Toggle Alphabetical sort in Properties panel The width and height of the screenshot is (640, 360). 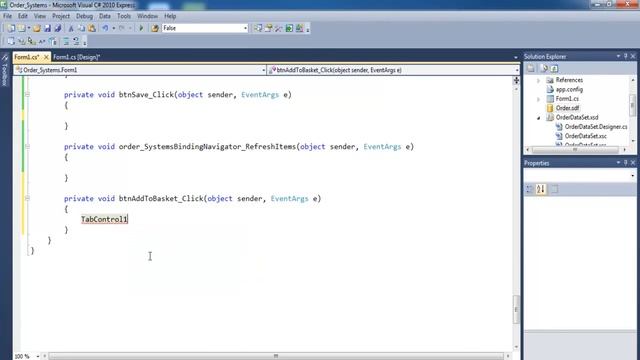pos(541,189)
